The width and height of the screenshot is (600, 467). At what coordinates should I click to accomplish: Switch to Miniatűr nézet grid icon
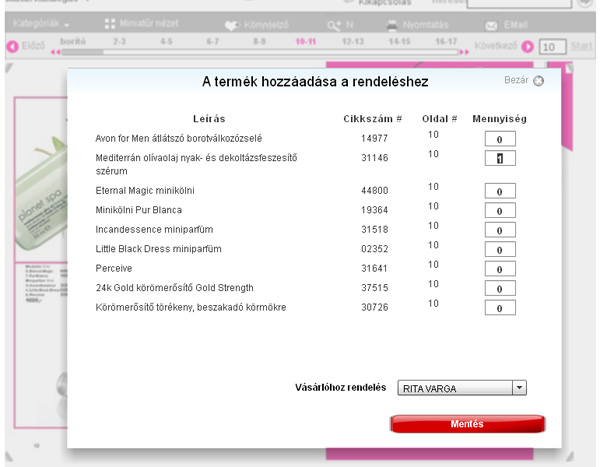[110, 24]
